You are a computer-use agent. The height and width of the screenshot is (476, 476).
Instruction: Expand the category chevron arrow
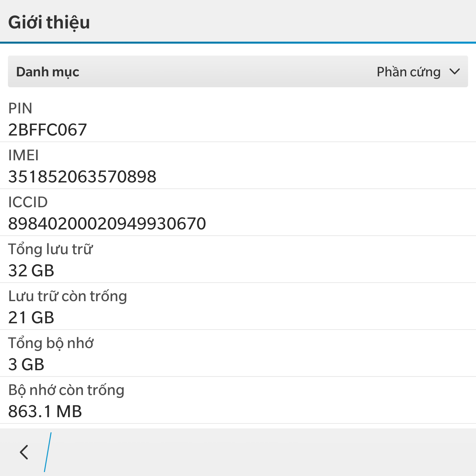coord(455,72)
